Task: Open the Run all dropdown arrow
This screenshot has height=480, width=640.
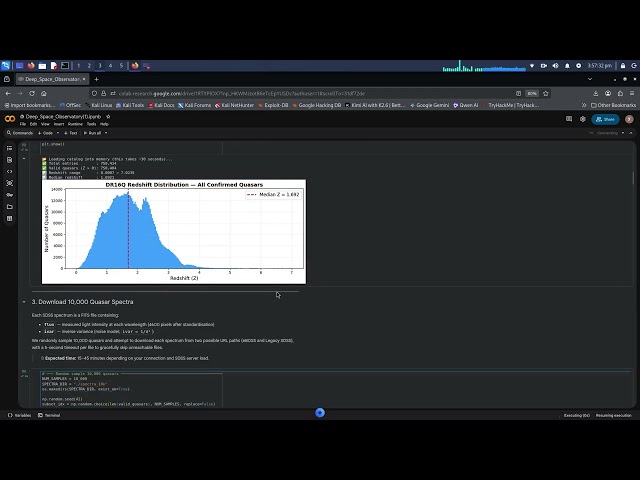Action: (106, 133)
